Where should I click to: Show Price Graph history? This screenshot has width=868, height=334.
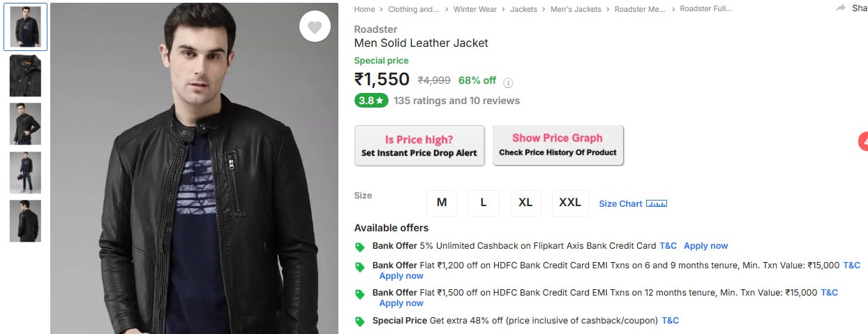click(x=558, y=145)
